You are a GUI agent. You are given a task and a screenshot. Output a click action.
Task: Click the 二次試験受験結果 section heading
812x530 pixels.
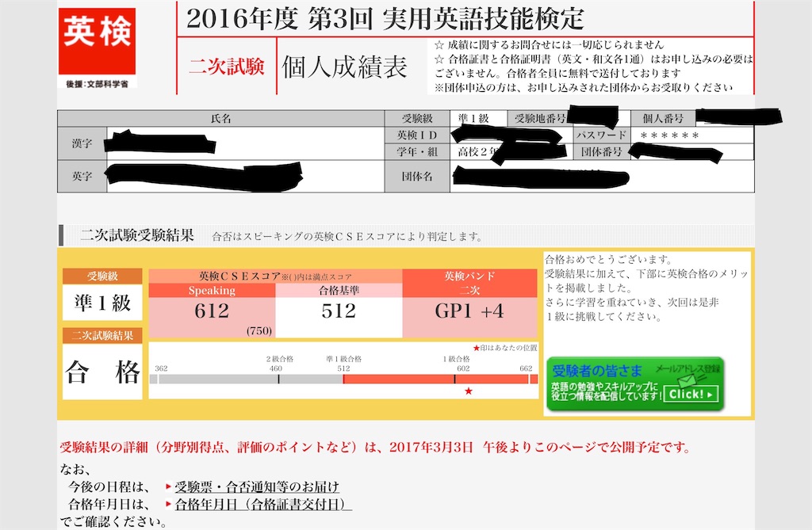(137, 235)
